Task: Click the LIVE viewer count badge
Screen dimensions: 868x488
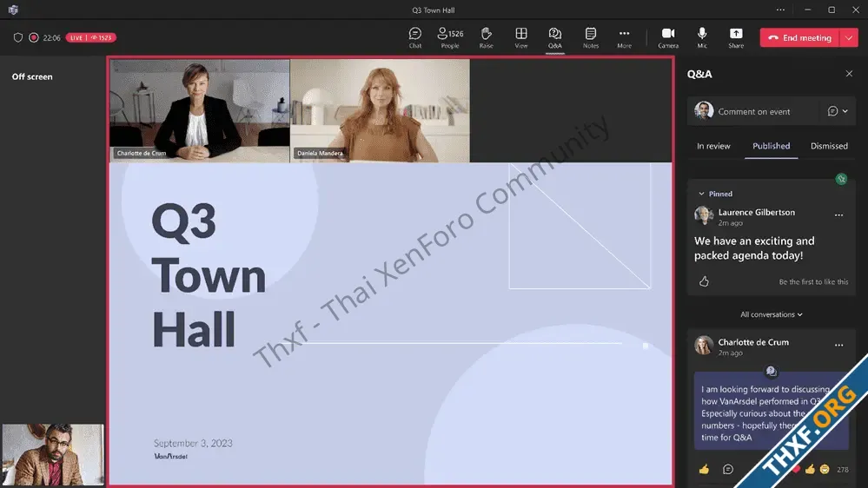Action: (x=90, y=37)
